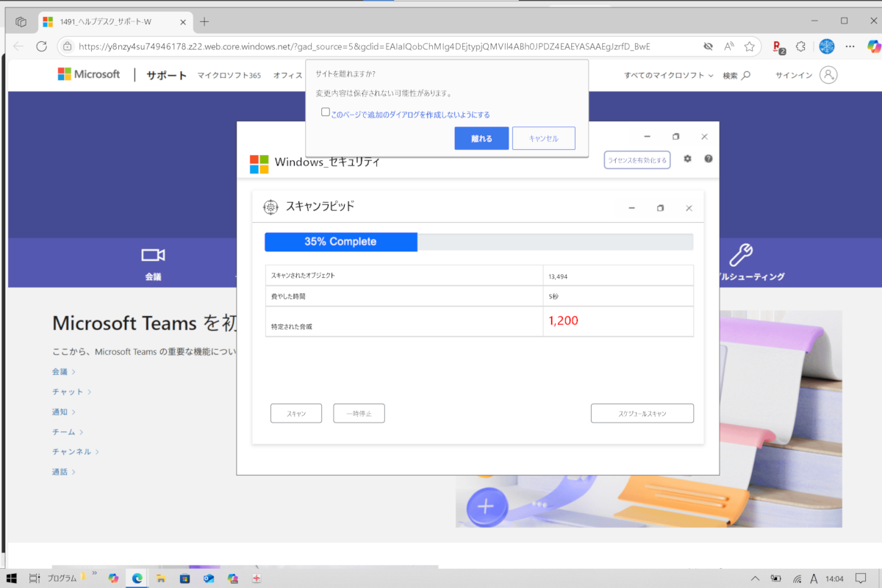The width and height of the screenshot is (882, 588).
Task: Open a new browser tab
Action: point(204,21)
